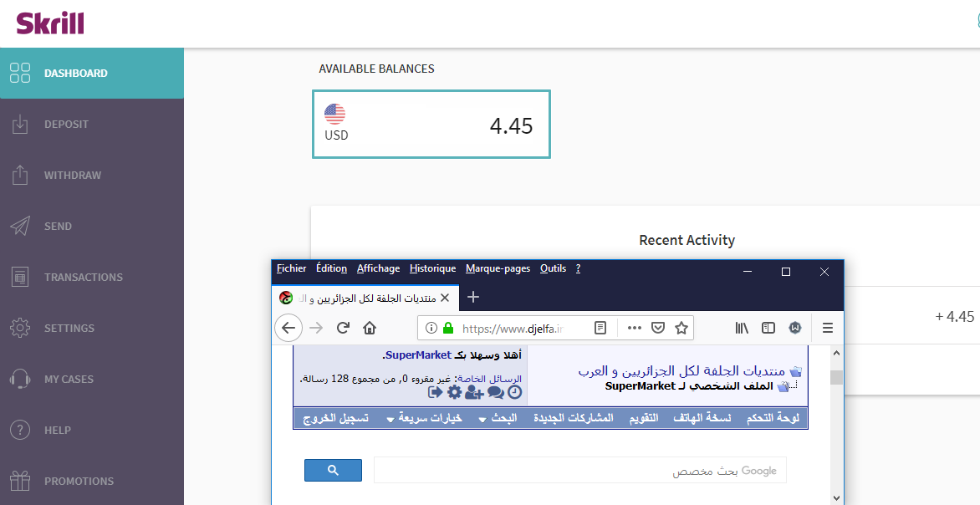Click the My Cases headset icon
This screenshot has width=980, height=505.
[20, 379]
